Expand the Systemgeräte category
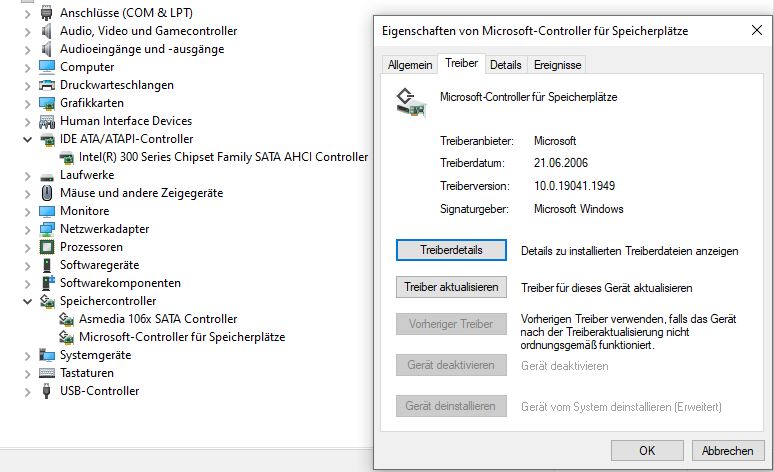Screen dimensions: 774x472 click(27, 355)
